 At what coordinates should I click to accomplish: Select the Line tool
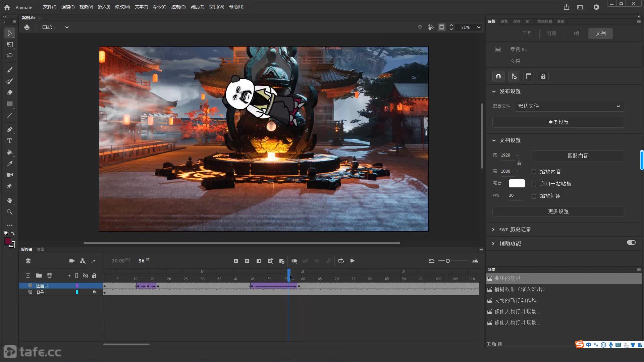(x=10, y=115)
